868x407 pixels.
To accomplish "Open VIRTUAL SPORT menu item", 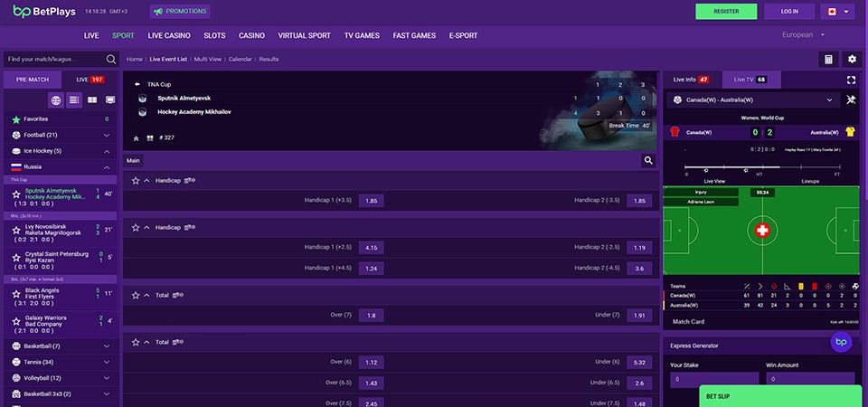I will point(304,35).
